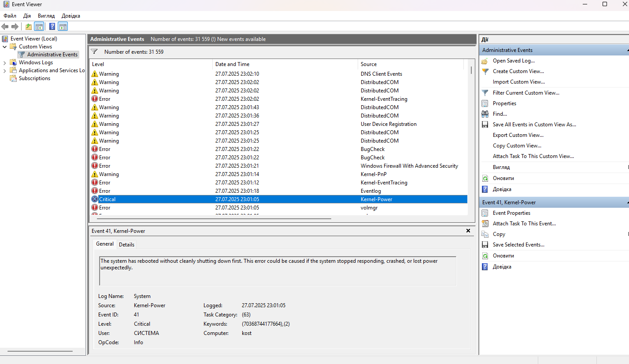Expand Applications and Services Logs node
Viewport: 629px width, 364px height.
5,70
